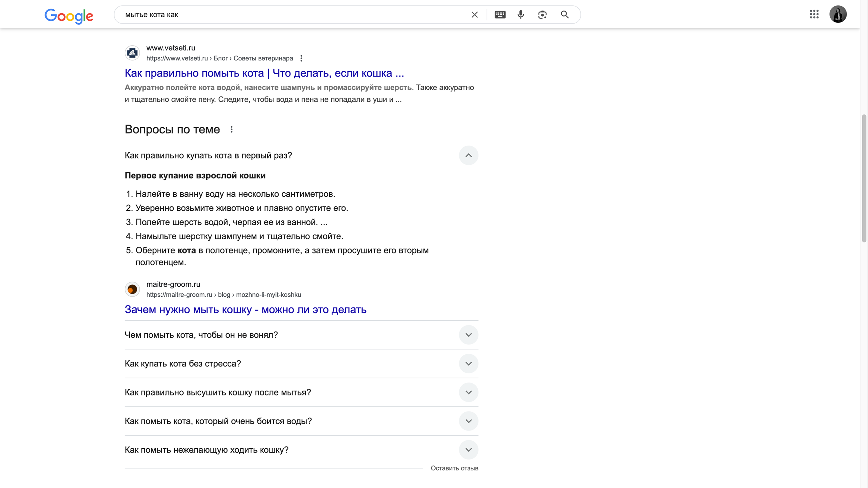868x488 pixels.
Task: Click step Намыльте шерстку шампунем и тщательно смойте
Action: click(x=239, y=236)
